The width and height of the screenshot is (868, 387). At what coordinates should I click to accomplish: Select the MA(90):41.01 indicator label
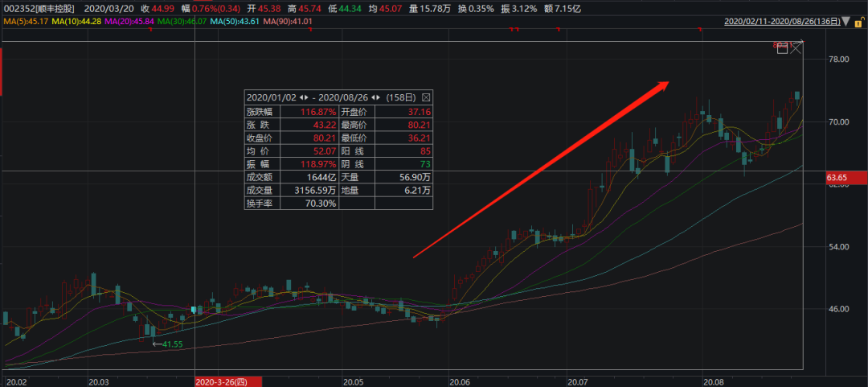point(287,22)
